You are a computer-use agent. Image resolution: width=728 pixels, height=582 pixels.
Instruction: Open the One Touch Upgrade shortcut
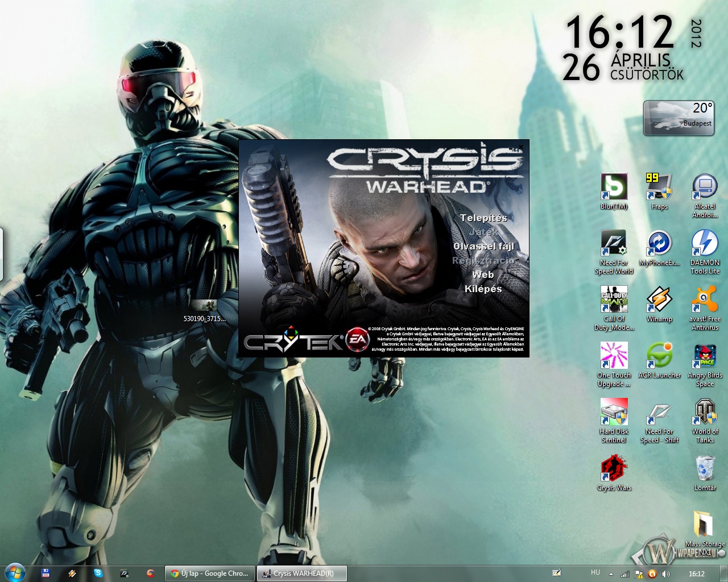pos(614,364)
